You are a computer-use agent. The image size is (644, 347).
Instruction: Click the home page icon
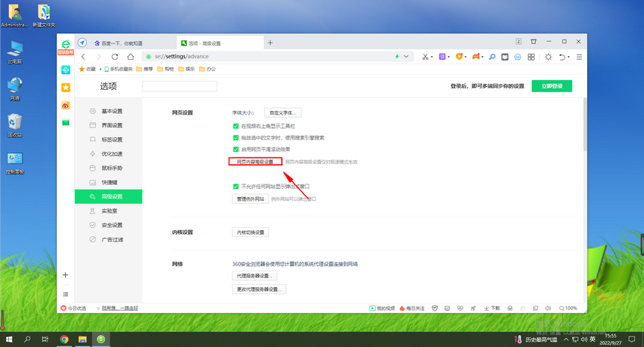pyautogui.click(x=130, y=57)
